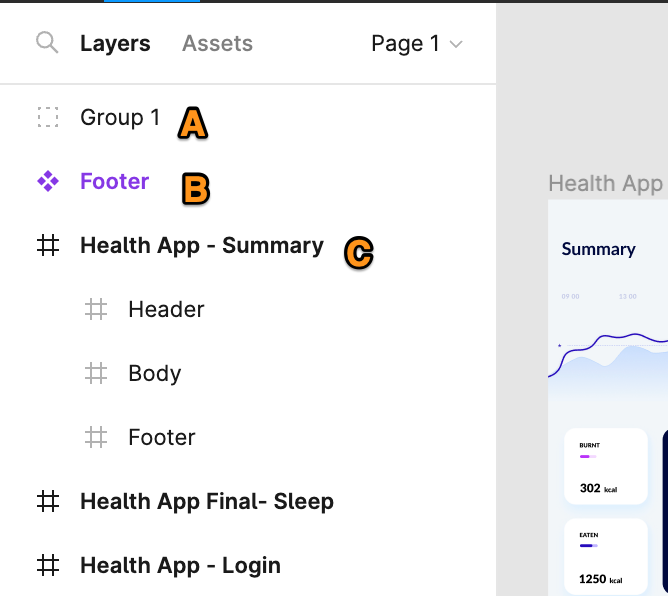668x596 pixels.
Task: Click the Health App - Login frame icon
Action: (x=48, y=565)
